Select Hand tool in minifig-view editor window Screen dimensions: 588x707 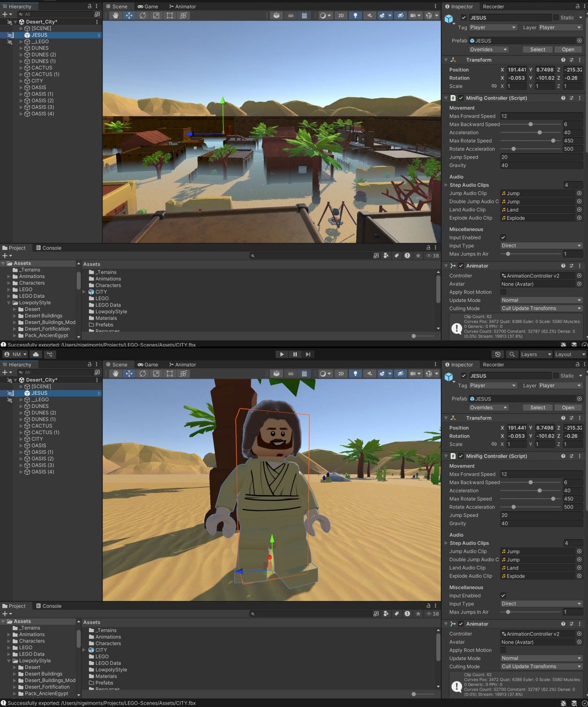116,373
